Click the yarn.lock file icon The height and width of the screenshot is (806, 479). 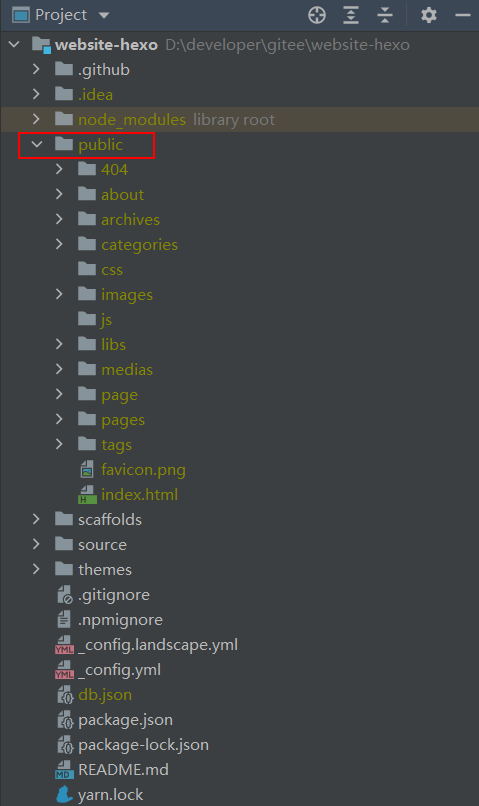click(x=64, y=794)
